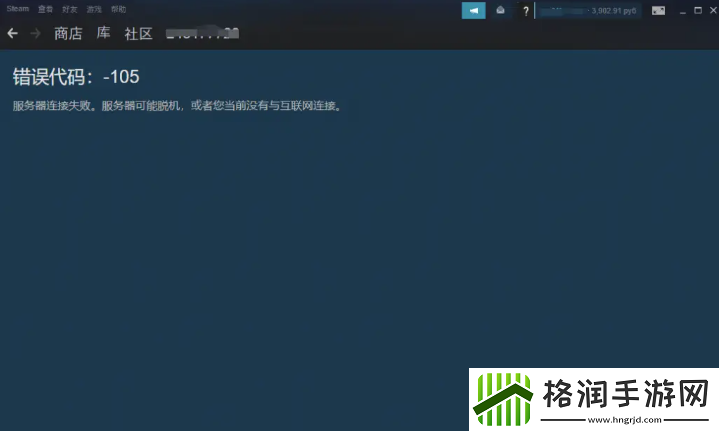Go back with the left arrow
This screenshot has height=431, width=719.
(x=13, y=33)
